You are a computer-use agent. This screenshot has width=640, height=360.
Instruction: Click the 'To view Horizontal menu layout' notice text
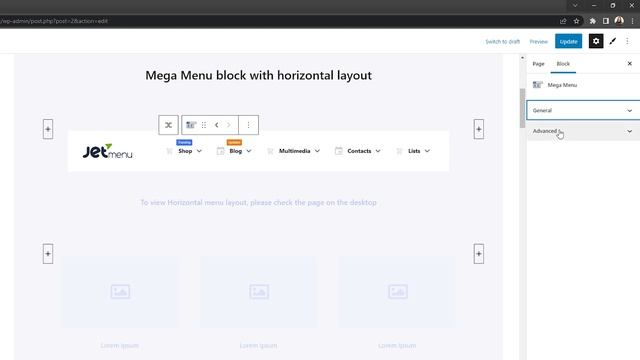click(258, 202)
